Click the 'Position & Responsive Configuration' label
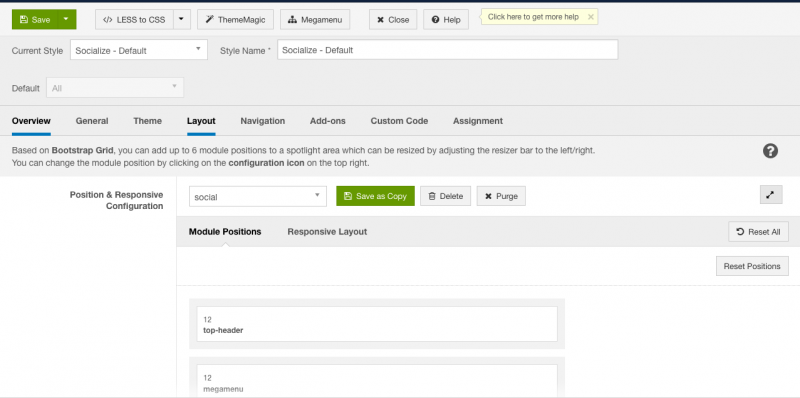Screen dimensions: 800x398 coord(116,201)
